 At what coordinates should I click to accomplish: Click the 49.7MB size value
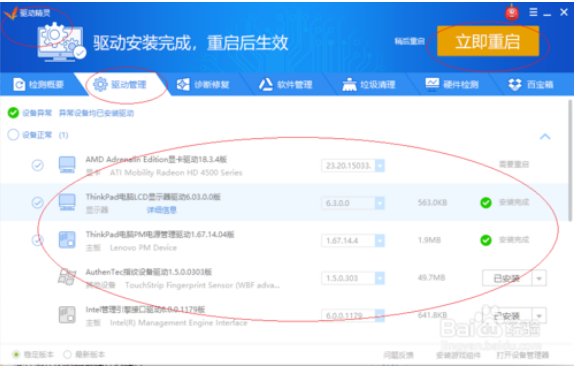[x=431, y=277]
